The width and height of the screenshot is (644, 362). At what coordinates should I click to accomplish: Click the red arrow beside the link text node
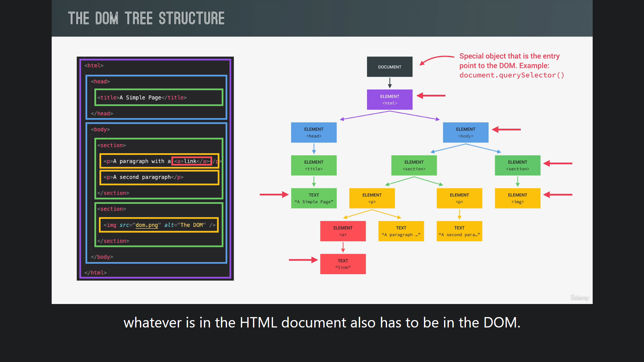303,260
